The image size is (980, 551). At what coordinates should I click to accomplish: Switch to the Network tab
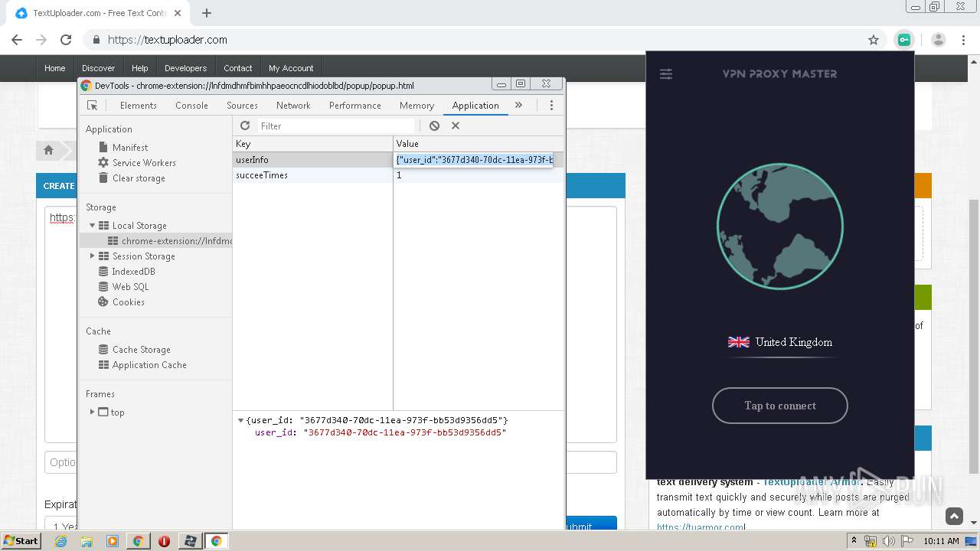[x=293, y=106]
